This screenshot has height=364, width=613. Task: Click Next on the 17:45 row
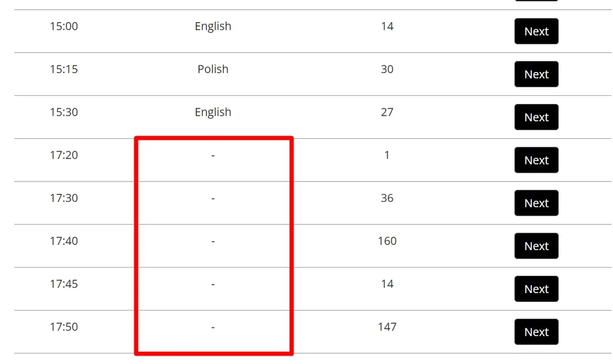[536, 289]
